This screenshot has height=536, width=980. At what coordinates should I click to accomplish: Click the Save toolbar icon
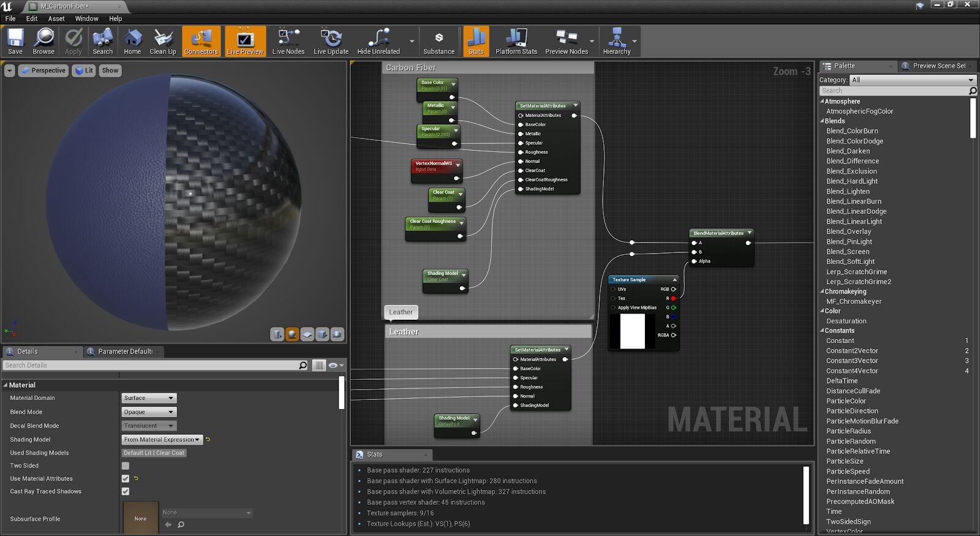click(x=15, y=42)
